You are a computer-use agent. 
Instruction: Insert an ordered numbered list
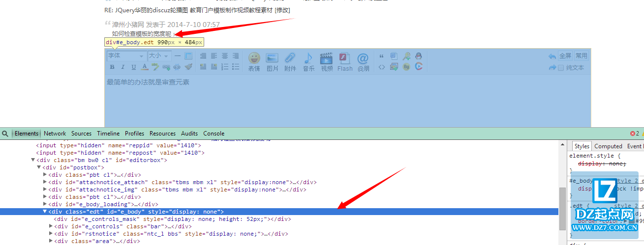[225, 67]
